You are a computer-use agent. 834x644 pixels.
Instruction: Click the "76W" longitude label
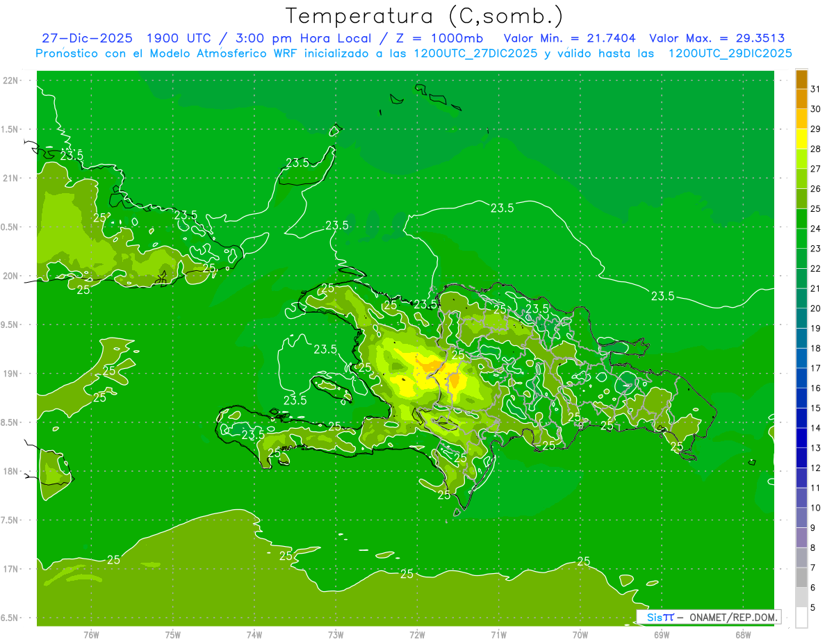(91, 634)
